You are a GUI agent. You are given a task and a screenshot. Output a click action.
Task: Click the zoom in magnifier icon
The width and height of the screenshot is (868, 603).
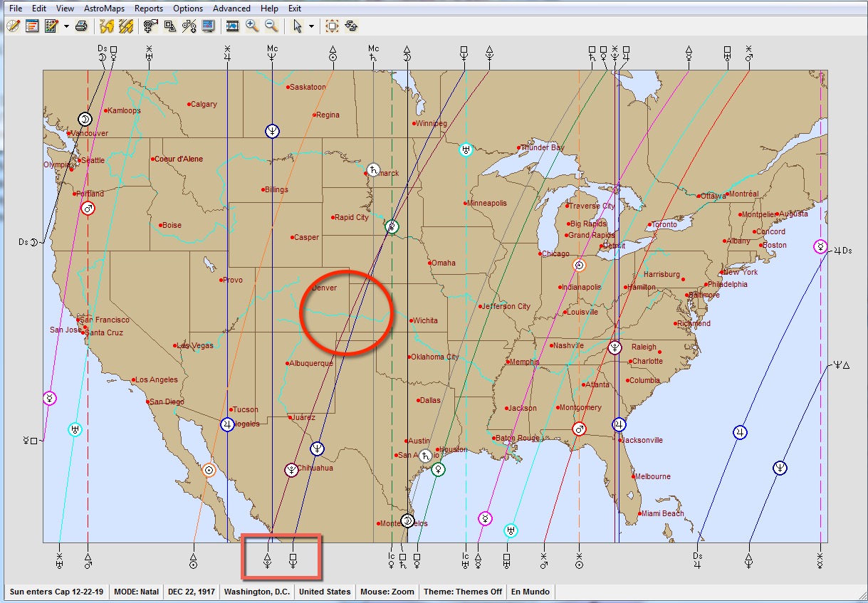point(252,26)
